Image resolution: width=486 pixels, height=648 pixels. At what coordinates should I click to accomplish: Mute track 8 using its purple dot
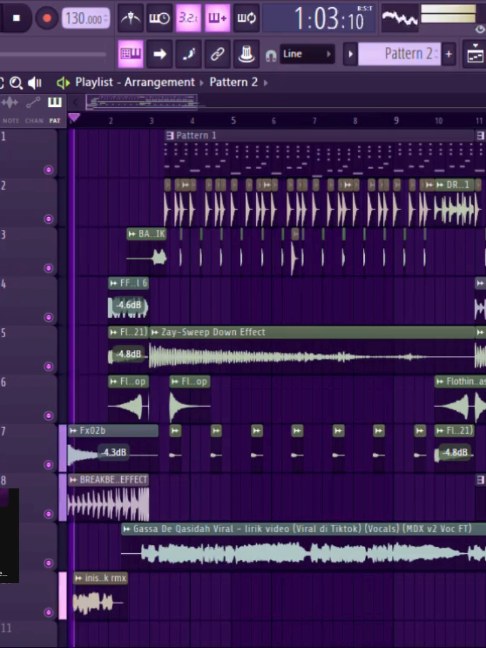(48, 514)
